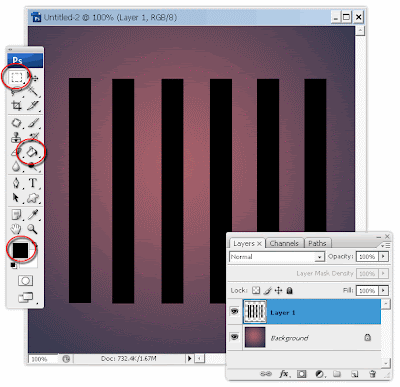
Task: Select the Patch healing tool
Action: tap(16, 123)
